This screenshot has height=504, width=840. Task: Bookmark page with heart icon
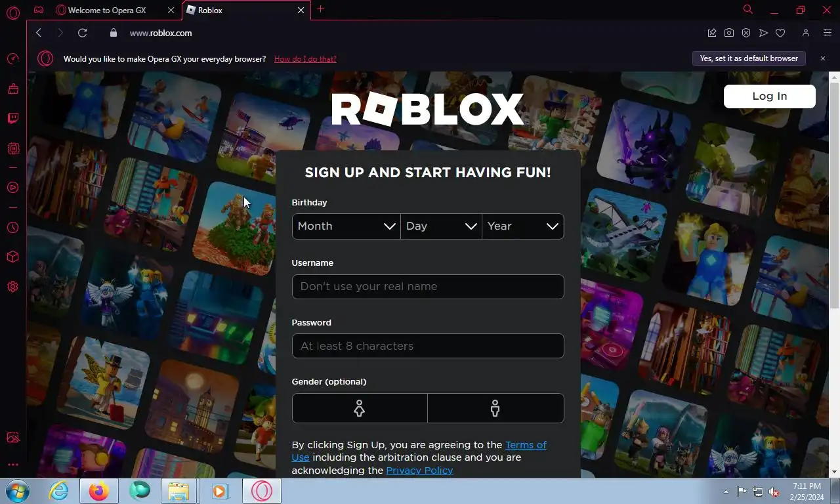coord(780,33)
